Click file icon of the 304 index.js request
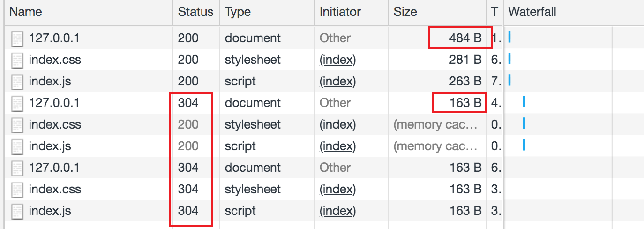This screenshot has height=229, width=644. tap(17, 211)
